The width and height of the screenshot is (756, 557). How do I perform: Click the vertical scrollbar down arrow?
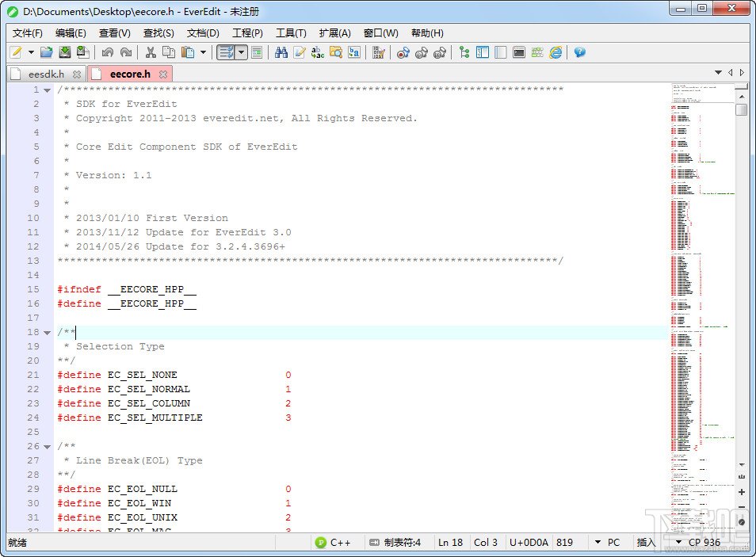click(742, 465)
